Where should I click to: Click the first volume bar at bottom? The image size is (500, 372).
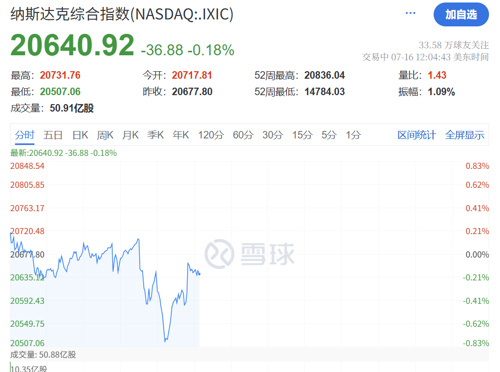click(x=11, y=367)
